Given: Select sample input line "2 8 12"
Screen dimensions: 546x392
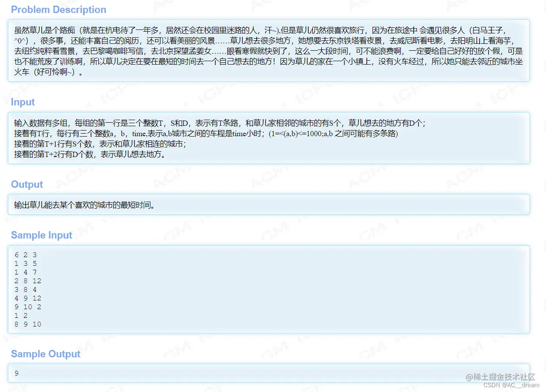Looking at the screenshot, I should pos(28,281).
